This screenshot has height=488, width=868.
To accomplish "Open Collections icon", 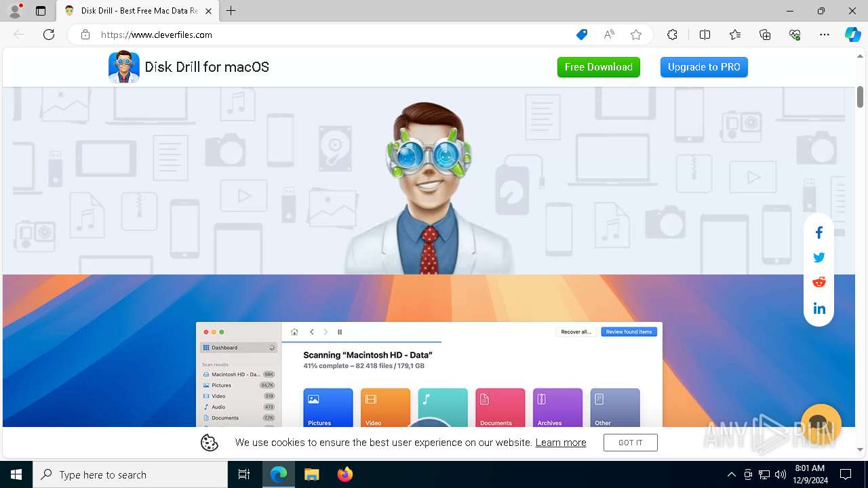I will coord(765,35).
